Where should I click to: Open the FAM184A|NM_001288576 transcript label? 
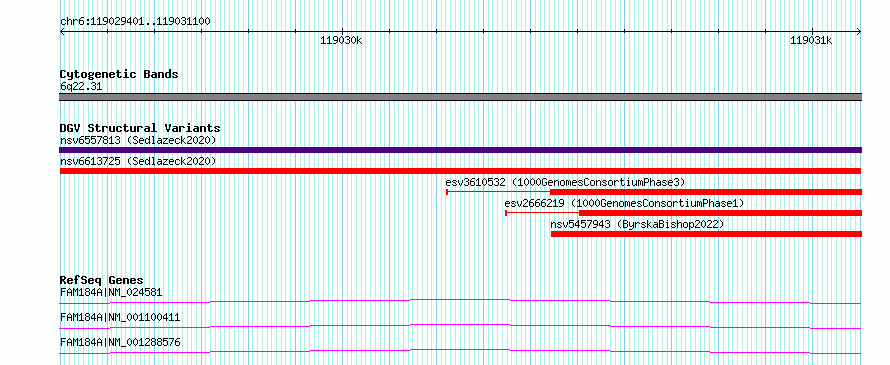[120, 343]
